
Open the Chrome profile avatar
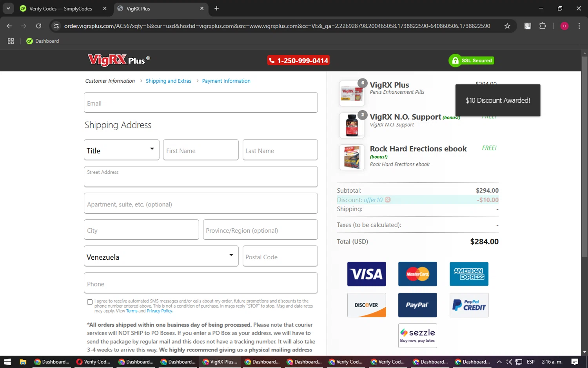[564, 26]
